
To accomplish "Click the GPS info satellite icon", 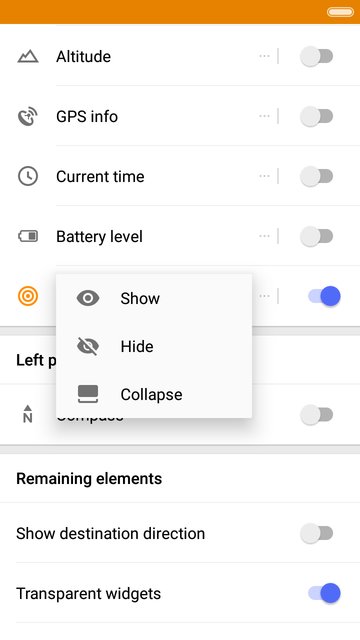I will coord(28,116).
